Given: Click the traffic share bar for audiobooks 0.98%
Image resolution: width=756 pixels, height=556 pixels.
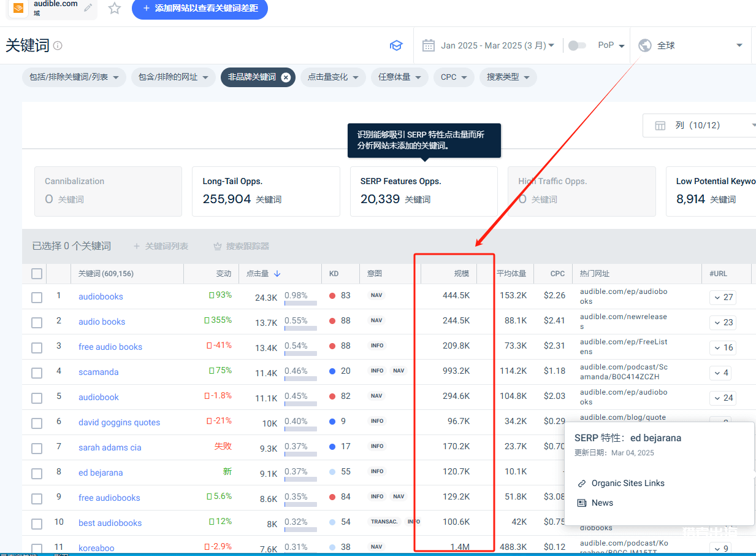Looking at the screenshot, I should [300, 303].
